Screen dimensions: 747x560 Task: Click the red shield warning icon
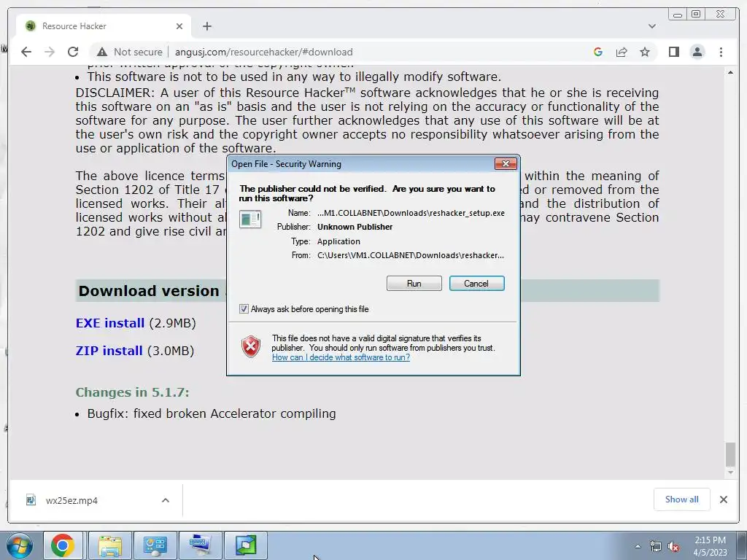pos(251,346)
